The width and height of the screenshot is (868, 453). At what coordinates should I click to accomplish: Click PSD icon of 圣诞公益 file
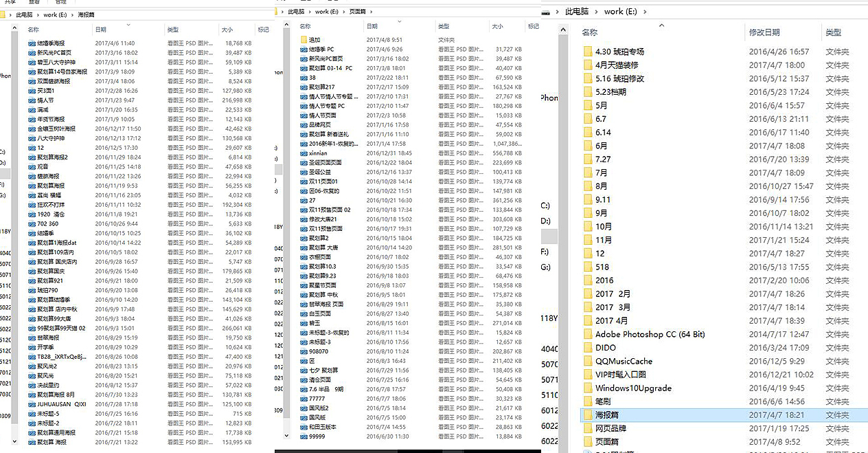[x=304, y=172]
